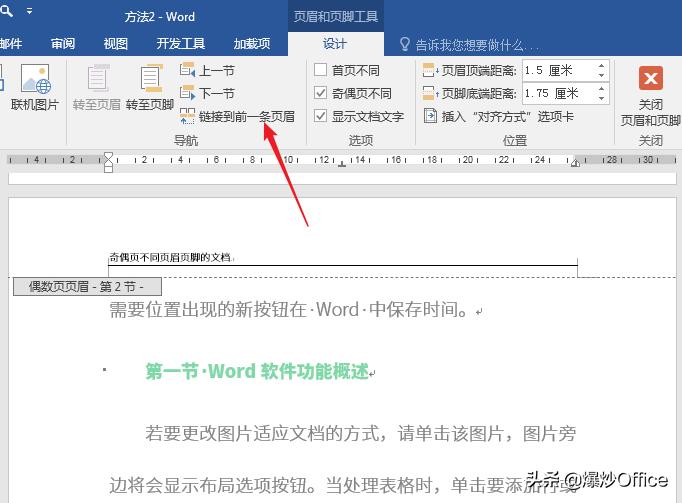
Task: Click the first line indent ruler marker
Action: (108, 156)
